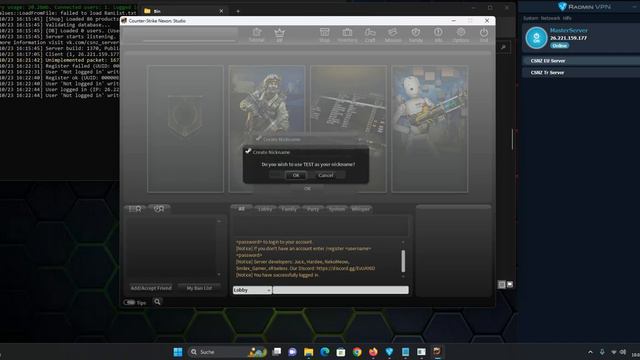
Task: Open the Inventory icon
Action: [347, 35]
